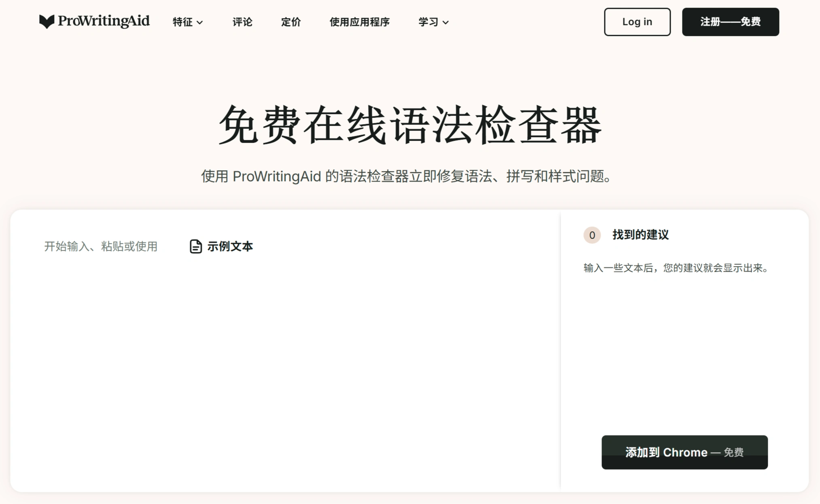Click the ProWritingAid logo

(x=94, y=21)
